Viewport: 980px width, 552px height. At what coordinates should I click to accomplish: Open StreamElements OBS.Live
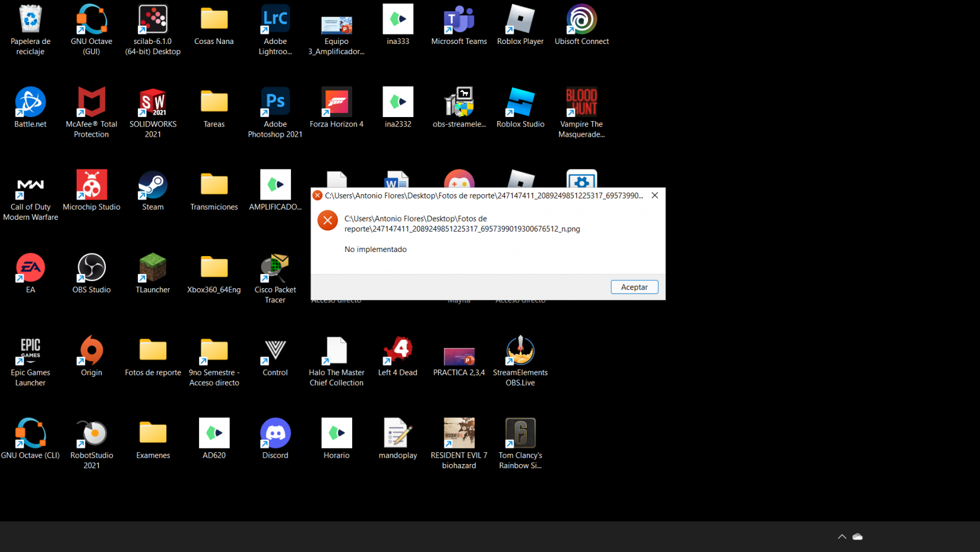pos(520,361)
